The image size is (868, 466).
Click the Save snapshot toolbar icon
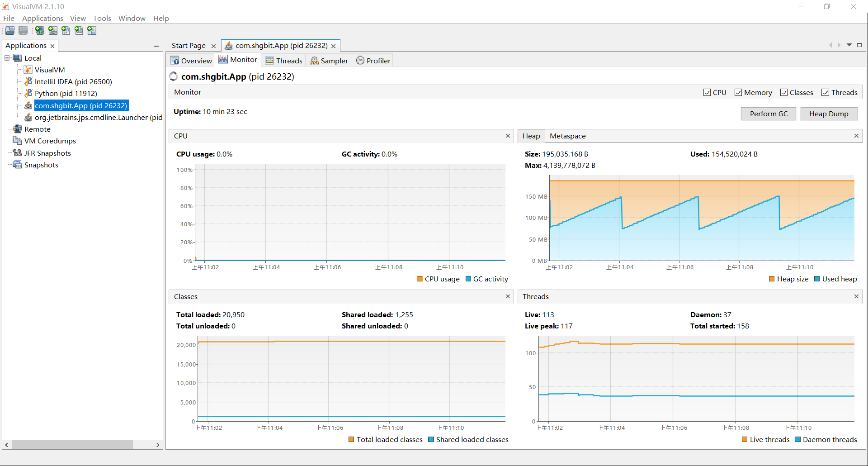[23, 31]
